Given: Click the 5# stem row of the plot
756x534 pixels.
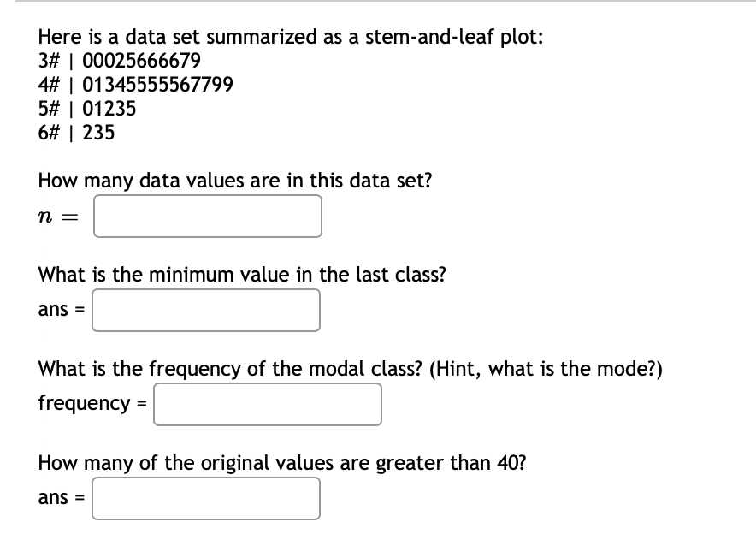Looking at the screenshot, I should [x=86, y=109].
